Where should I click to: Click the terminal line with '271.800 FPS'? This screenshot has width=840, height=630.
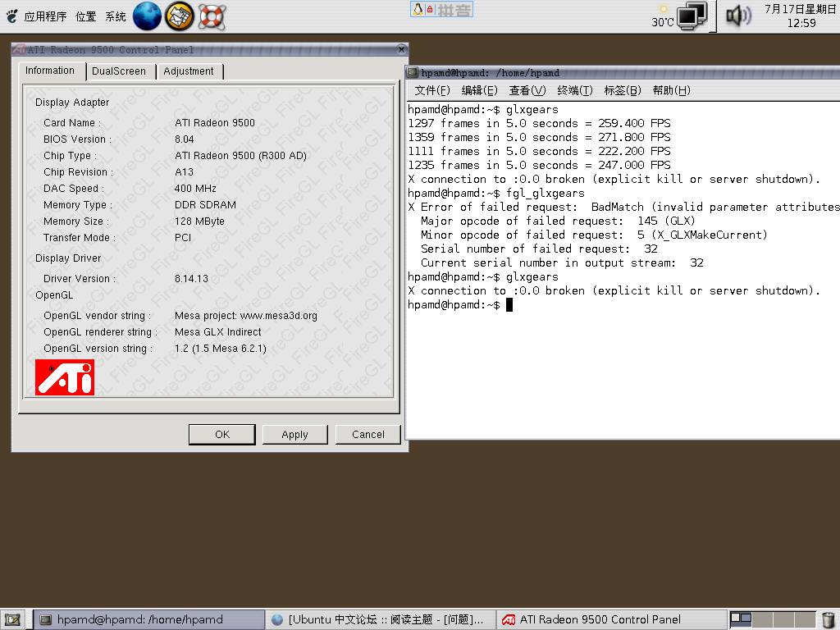pyautogui.click(x=539, y=137)
